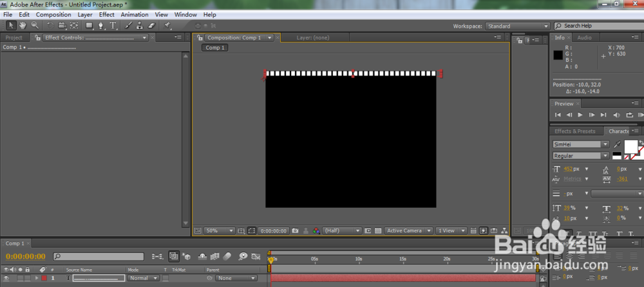Viewport: 644px width, 287px height.
Task: Open the Effect menu
Action: [107, 14]
